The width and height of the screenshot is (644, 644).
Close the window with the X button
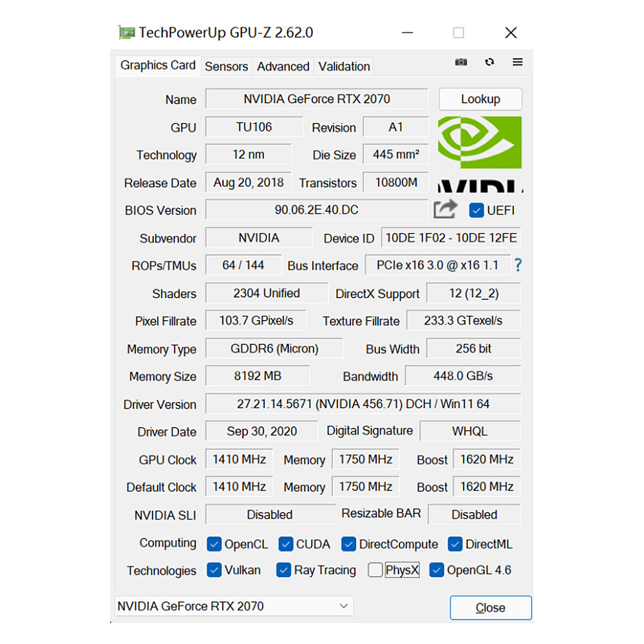point(511,32)
